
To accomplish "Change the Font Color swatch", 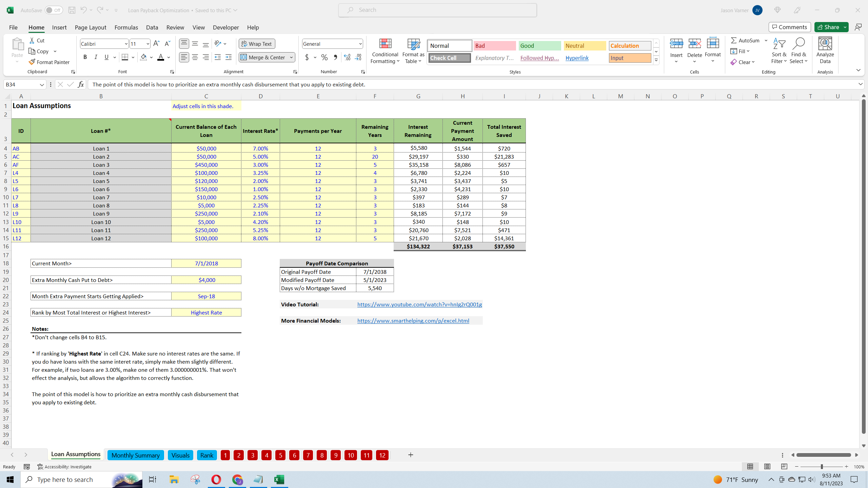I will [160, 57].
